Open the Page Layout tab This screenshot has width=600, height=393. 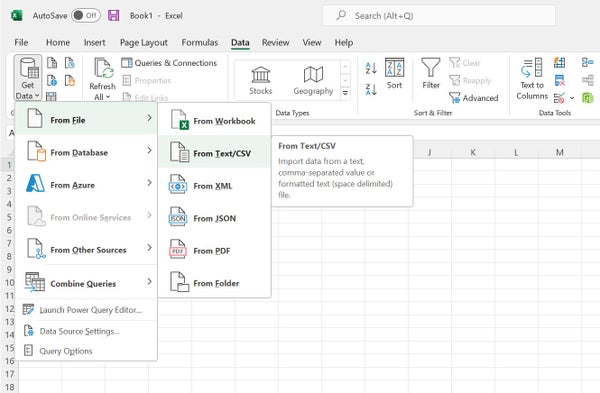click(143, 42)
